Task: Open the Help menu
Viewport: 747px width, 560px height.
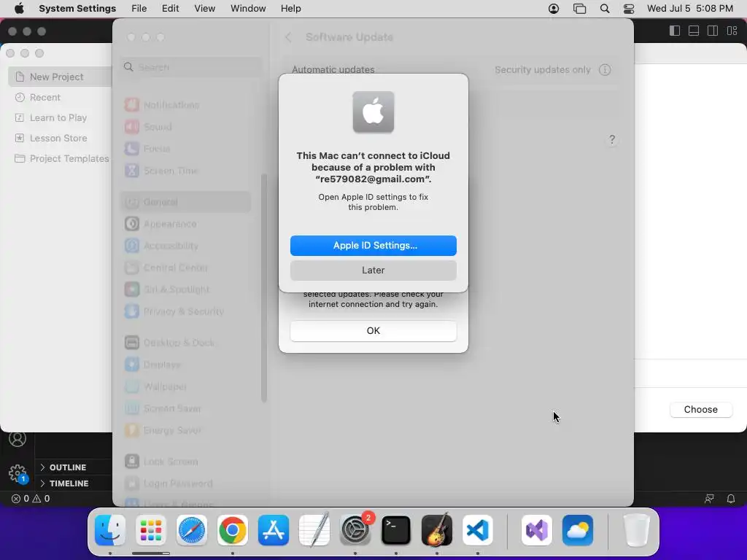Action: (x=290, y=9)
